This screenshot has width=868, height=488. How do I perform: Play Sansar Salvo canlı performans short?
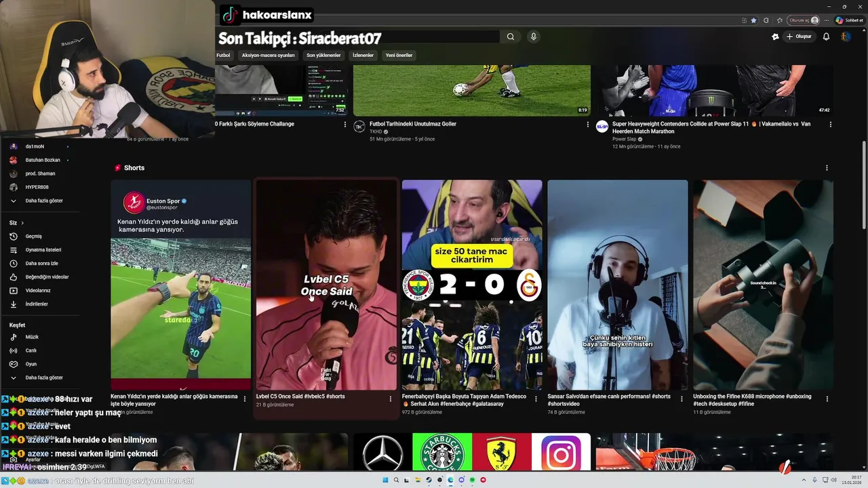[617, 285]
